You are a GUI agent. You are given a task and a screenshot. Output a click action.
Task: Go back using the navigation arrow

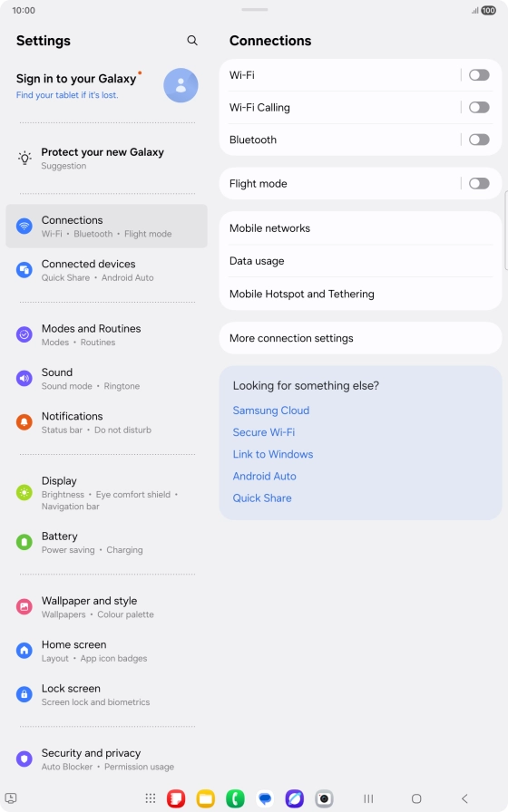pyautogui.click(x=464, y=798)
